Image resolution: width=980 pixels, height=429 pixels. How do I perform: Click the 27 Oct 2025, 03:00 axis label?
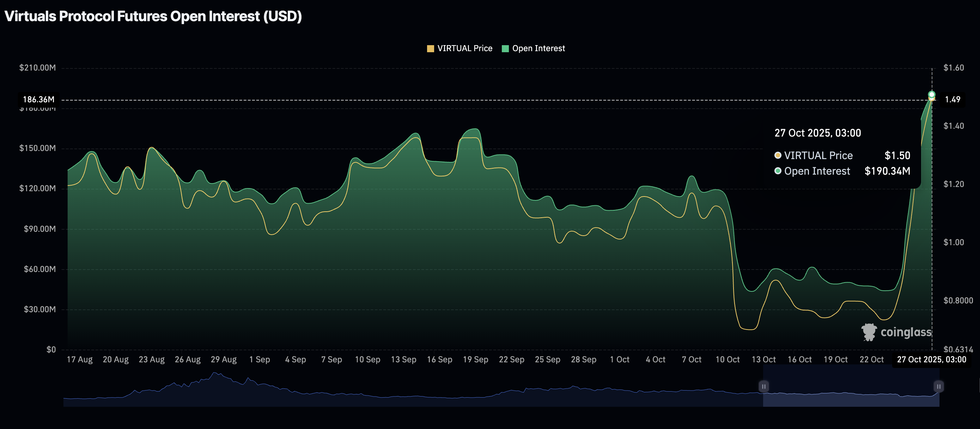click(931, 360)
